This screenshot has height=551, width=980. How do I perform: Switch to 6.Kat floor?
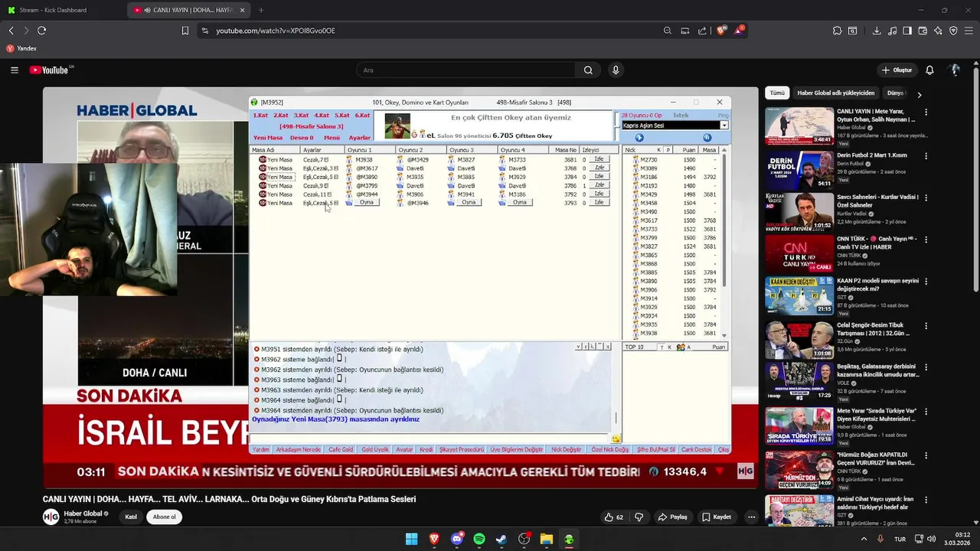click(x=363, y=116)
